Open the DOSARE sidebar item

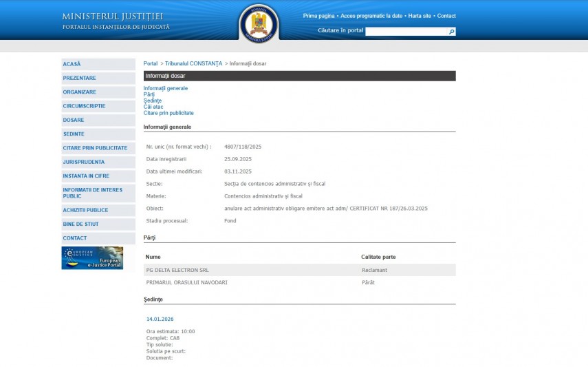[x=74, y=120]
